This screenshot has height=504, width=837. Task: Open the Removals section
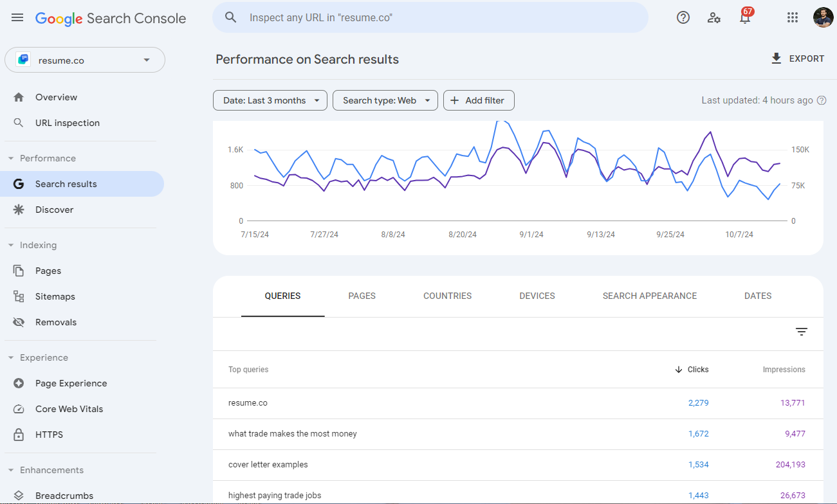point(55,321)
